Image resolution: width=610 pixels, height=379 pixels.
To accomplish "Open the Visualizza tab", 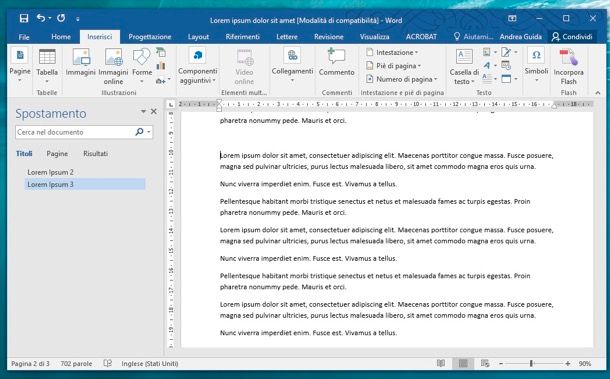I will pyautogui.click(x=374, y=37).
